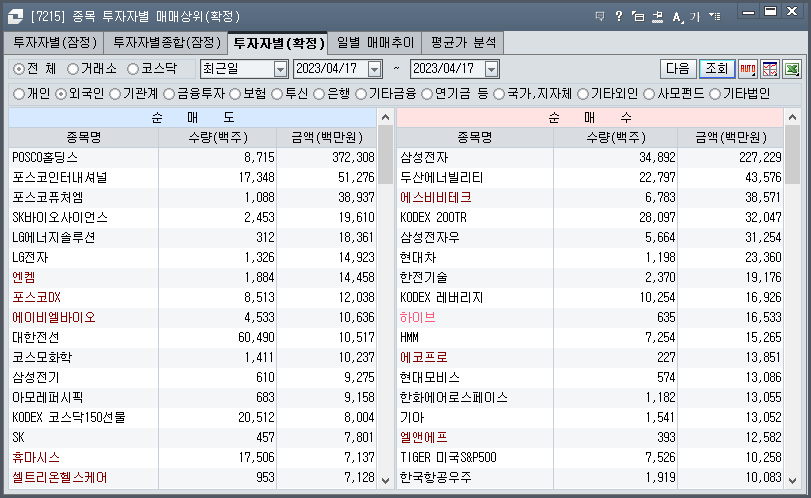Select 셀트리온헬스케어 row

[193, 477]
